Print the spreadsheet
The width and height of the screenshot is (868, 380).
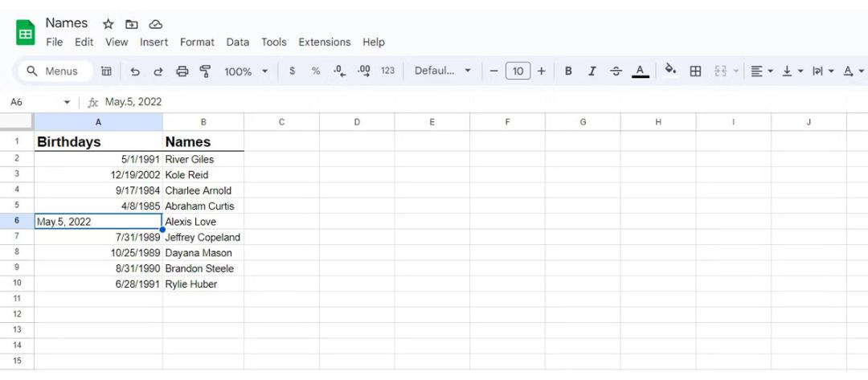(x=182, y=71)
